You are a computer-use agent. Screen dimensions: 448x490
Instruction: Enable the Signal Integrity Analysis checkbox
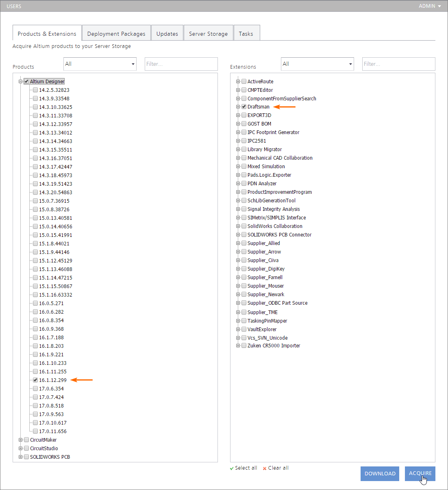coord(244,209)
